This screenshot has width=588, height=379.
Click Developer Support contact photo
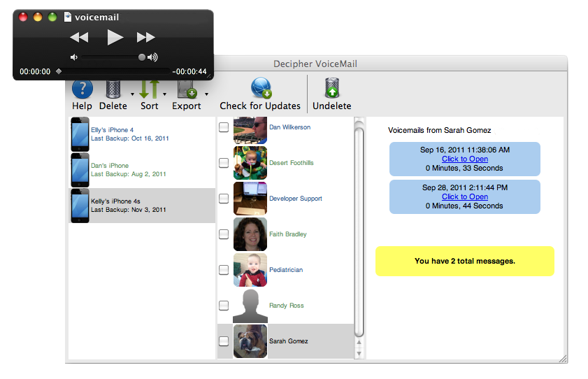coord(250,199)
